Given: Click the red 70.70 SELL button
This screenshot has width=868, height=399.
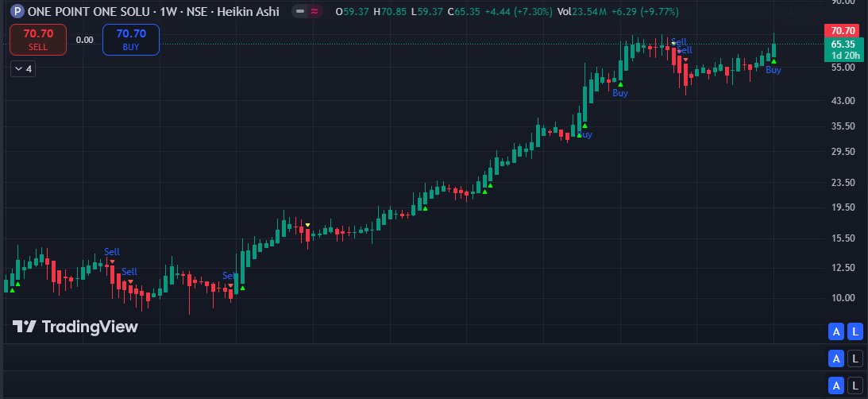Looking at the screenshot, I should point(38,40).
